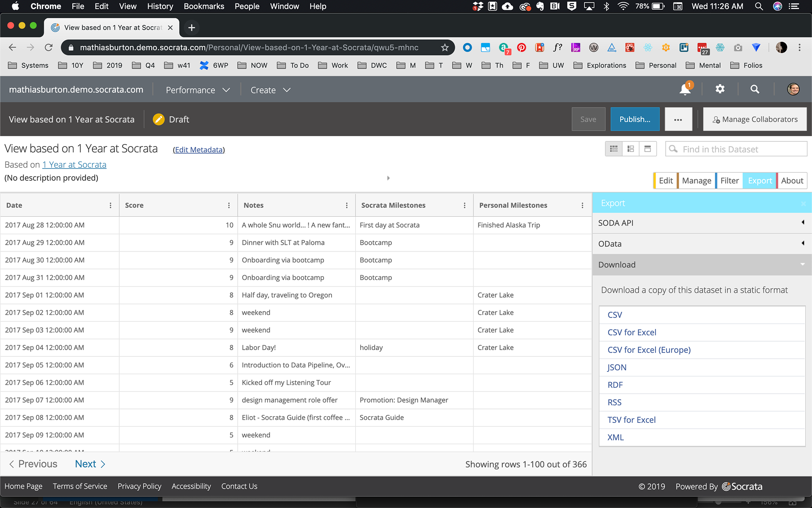Viewport: 812px width, 508px height.
Task: Expand the Create dropdown menu
Action: pos(270,90)
